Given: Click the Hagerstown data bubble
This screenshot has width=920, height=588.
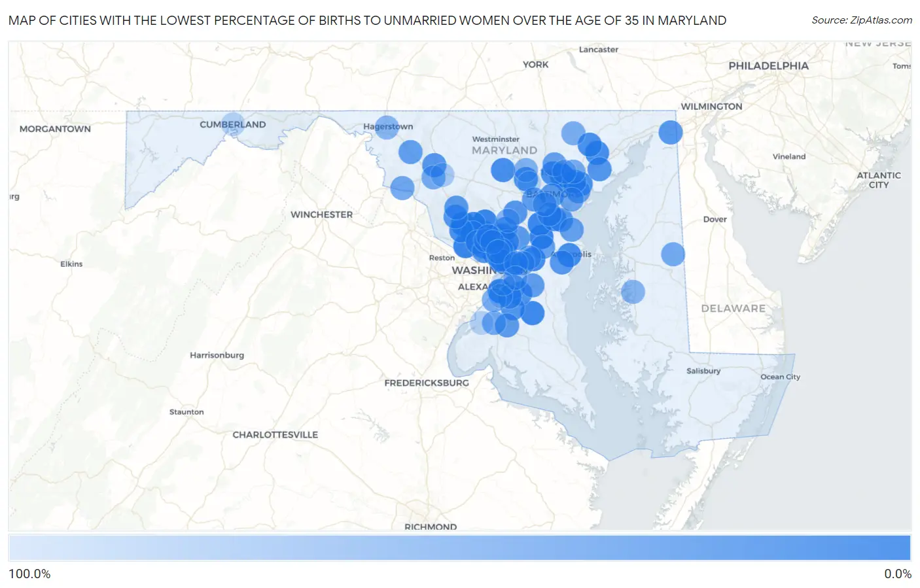Looking at the screenshot, I should 387,126.
